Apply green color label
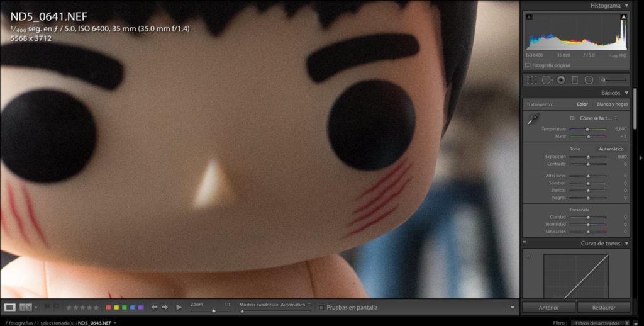The image size is (644, 326). coord(125,308)
